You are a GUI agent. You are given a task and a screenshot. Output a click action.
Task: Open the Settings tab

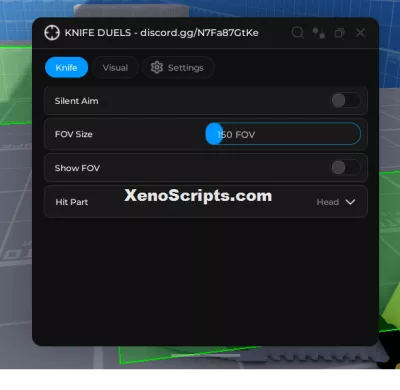(x=178, y=68)
